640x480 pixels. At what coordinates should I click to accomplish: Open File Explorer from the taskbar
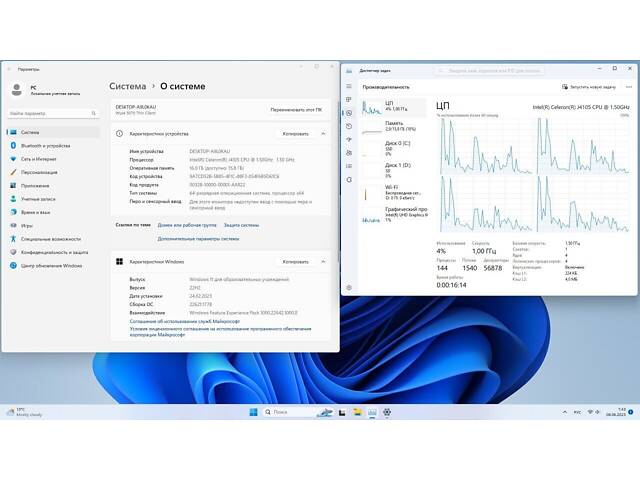tap(357, 412)
